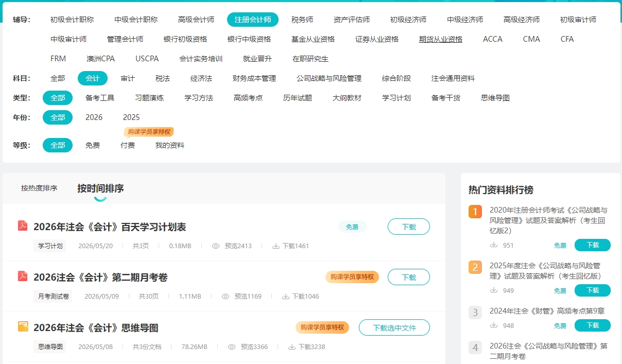Choose the 思维导图 type filter

click(495, 98)
